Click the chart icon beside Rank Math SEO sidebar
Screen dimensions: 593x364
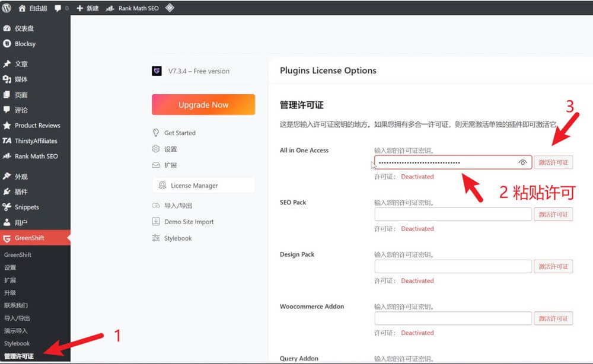7,156
